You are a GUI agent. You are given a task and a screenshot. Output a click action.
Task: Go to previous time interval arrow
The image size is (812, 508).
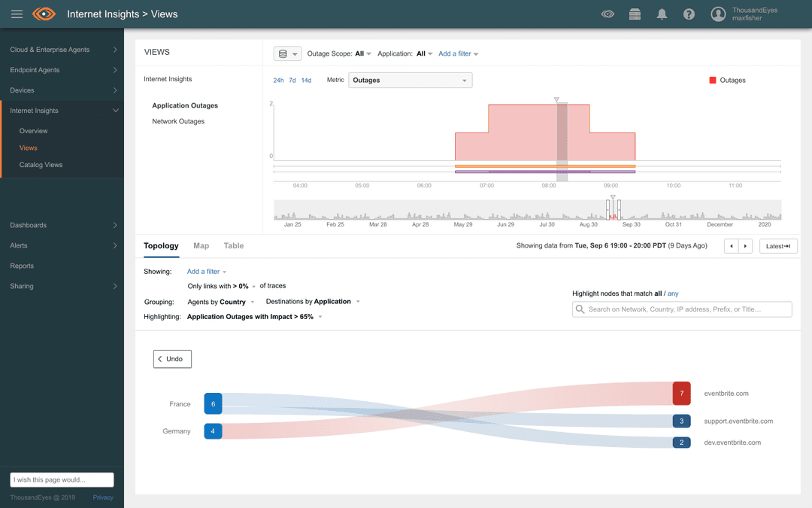click(730, 246)
